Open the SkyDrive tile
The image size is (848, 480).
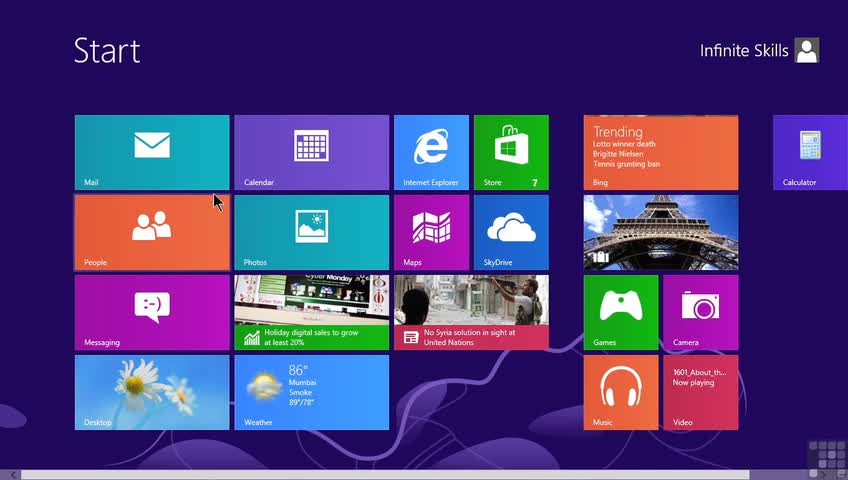511,232
